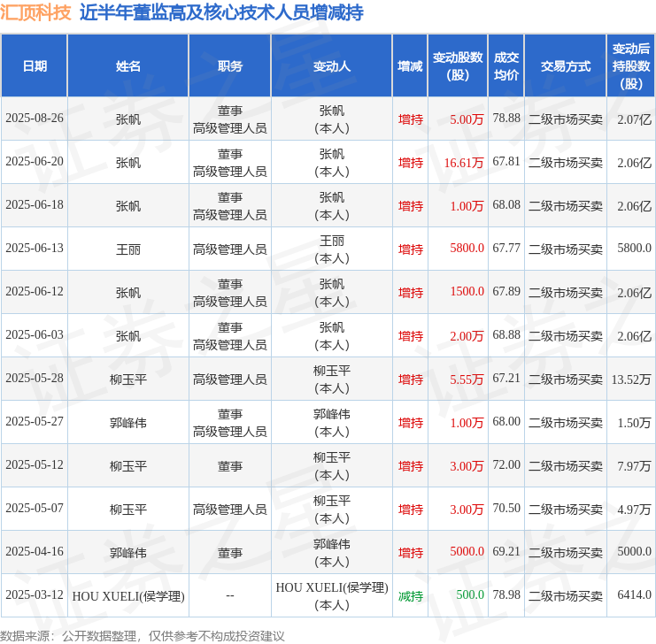Click name 柳玉平 in 2025-05-28 row
656x644 pixels.
pos(128,379)
